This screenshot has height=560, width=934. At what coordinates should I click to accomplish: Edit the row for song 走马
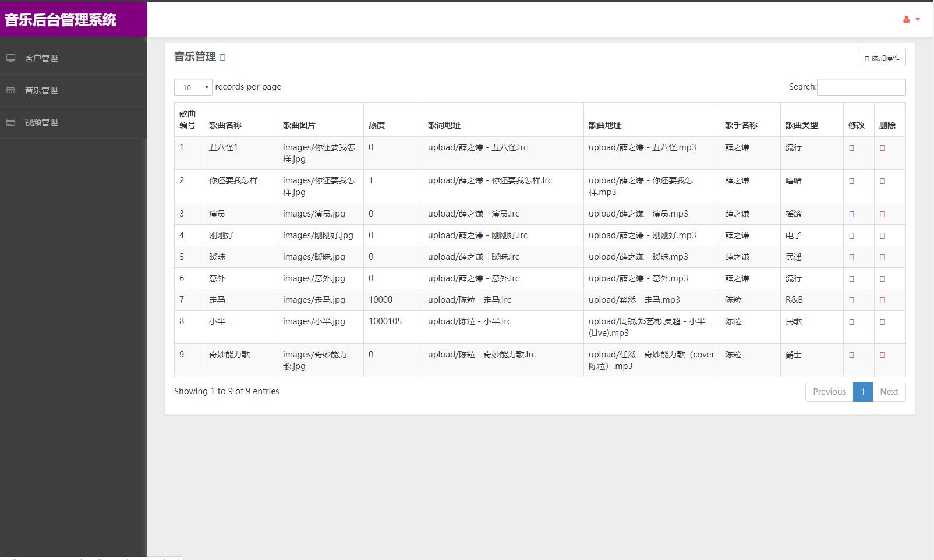coord(851,300)
